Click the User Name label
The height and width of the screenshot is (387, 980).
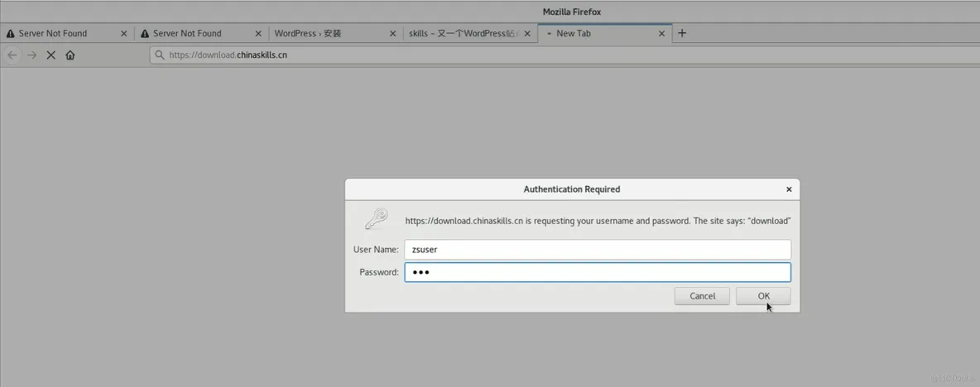[376, 249]
